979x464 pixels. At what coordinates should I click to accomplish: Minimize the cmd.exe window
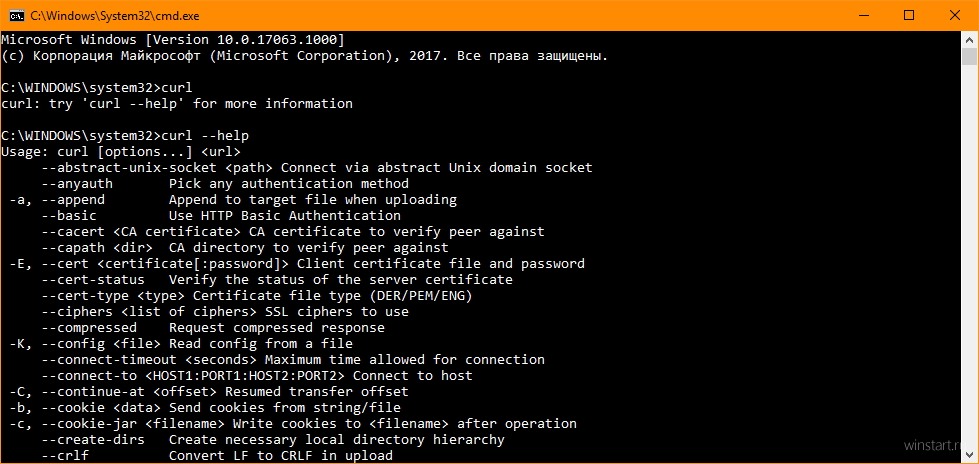(x=863, y=15)
